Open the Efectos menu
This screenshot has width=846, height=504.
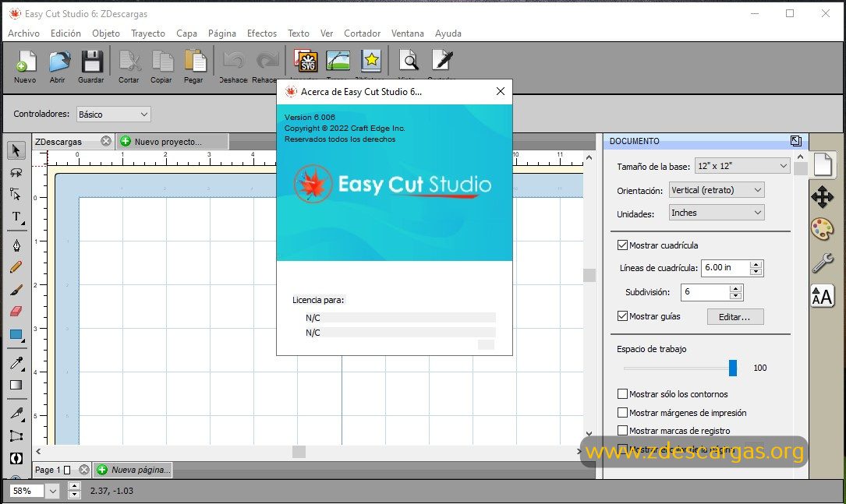262,33
